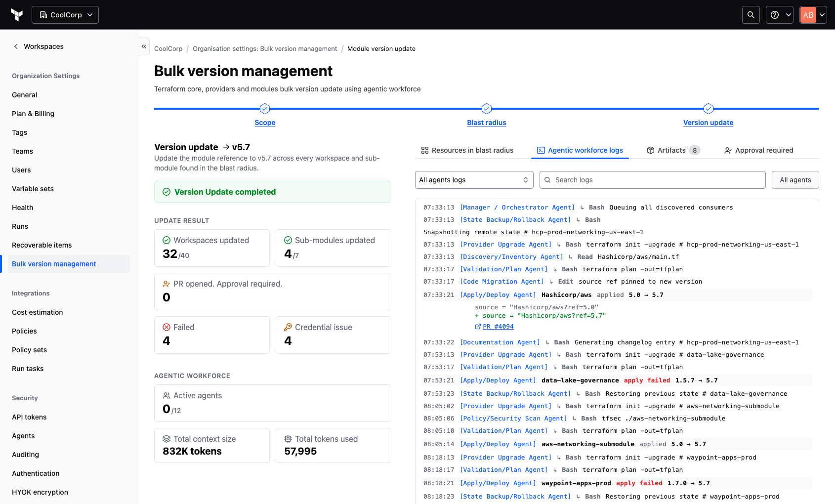Viewport: 835px width, 504px height.
Task: Click the Active agents people icon
Action: (167, 395)
